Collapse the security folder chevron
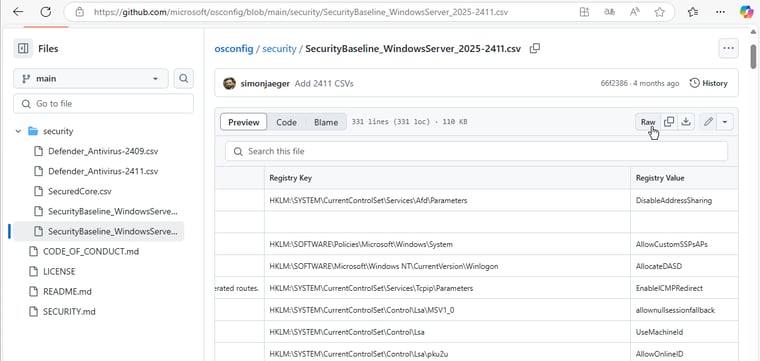 [18, 131]
